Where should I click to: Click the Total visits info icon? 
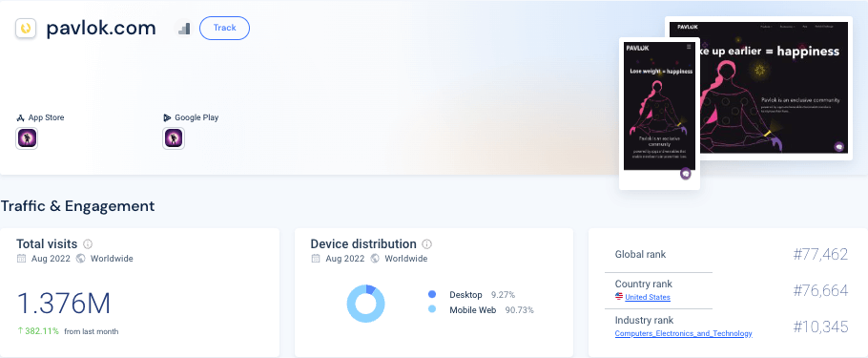tap(88, 243)
